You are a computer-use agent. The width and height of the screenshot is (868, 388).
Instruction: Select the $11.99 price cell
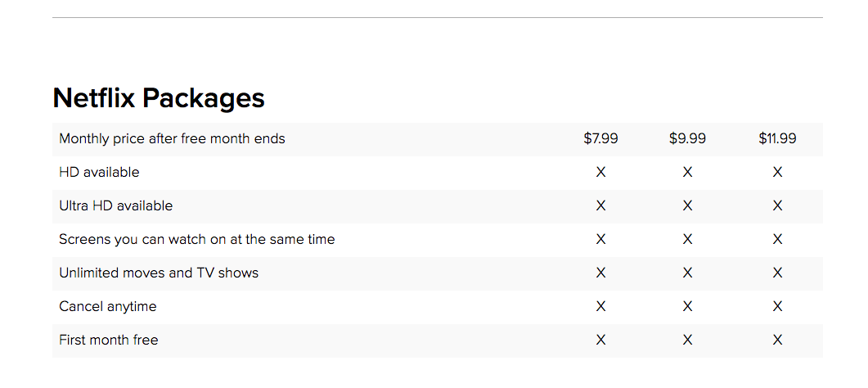777,138
